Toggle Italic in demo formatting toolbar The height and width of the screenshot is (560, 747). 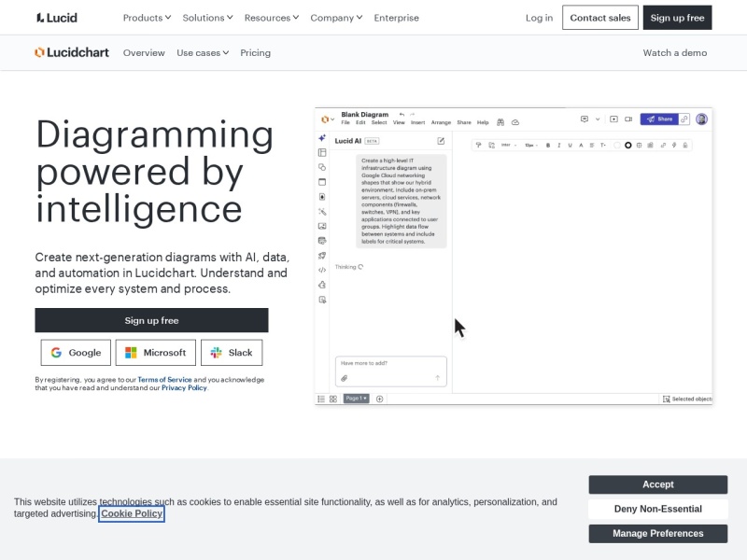(558, 146)
